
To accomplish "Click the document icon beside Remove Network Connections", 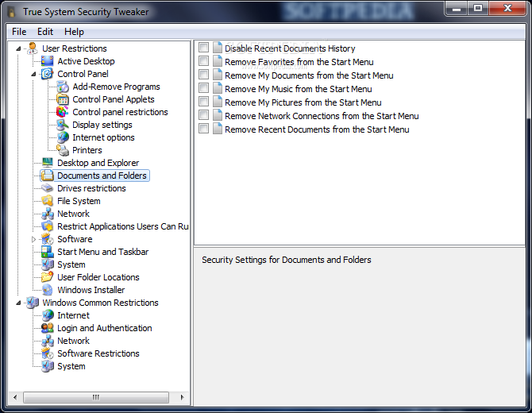I will [x=218, y=114].
